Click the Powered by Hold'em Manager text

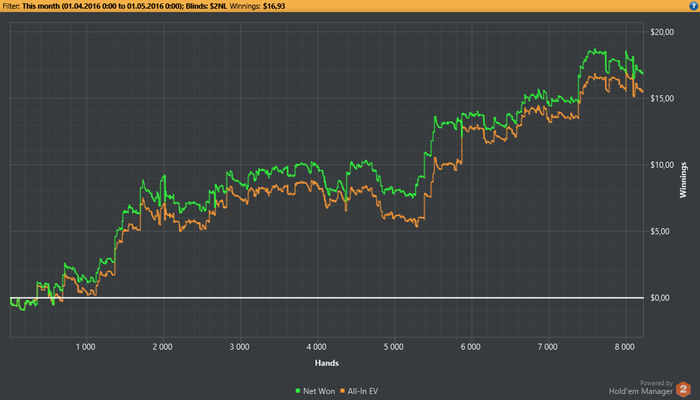[641, 388]
